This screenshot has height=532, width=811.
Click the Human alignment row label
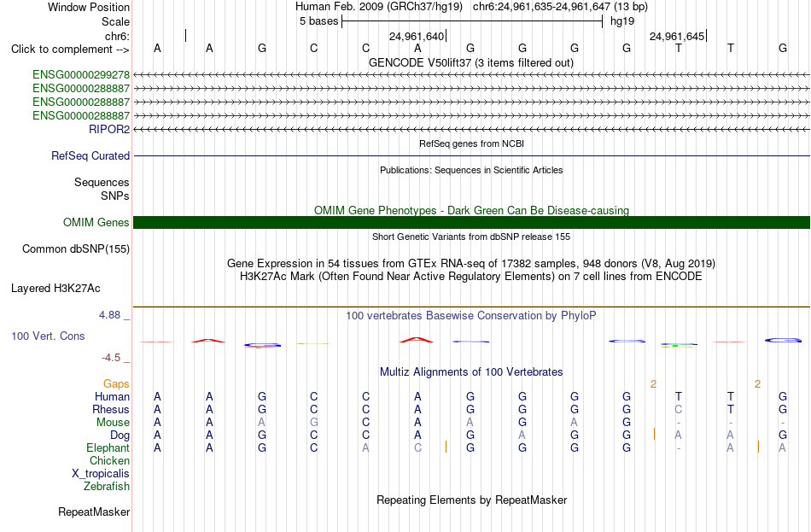[112, 397]
